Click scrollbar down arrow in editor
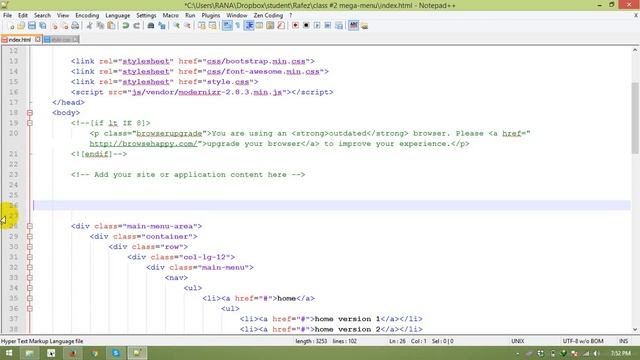 click(635, 329)
